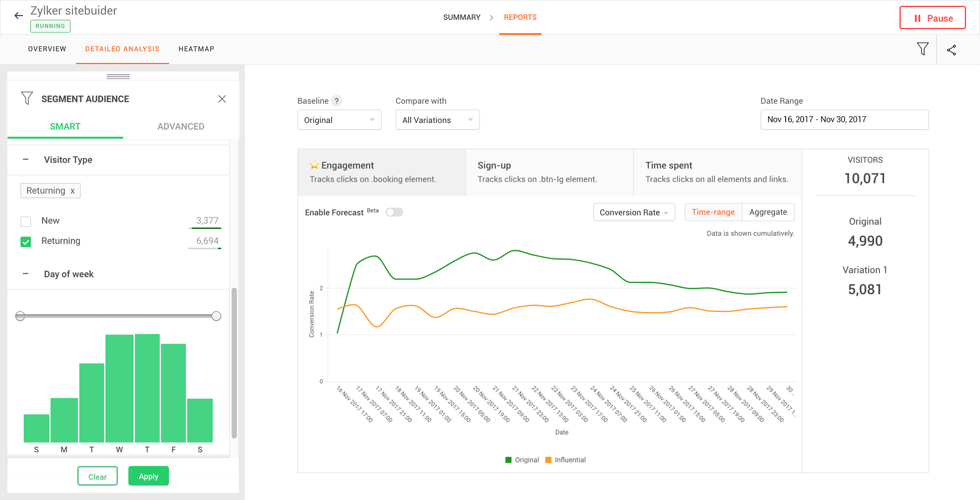Switch to the HEATMAP tab
The image size is (980, 500).
coord(196,49)
